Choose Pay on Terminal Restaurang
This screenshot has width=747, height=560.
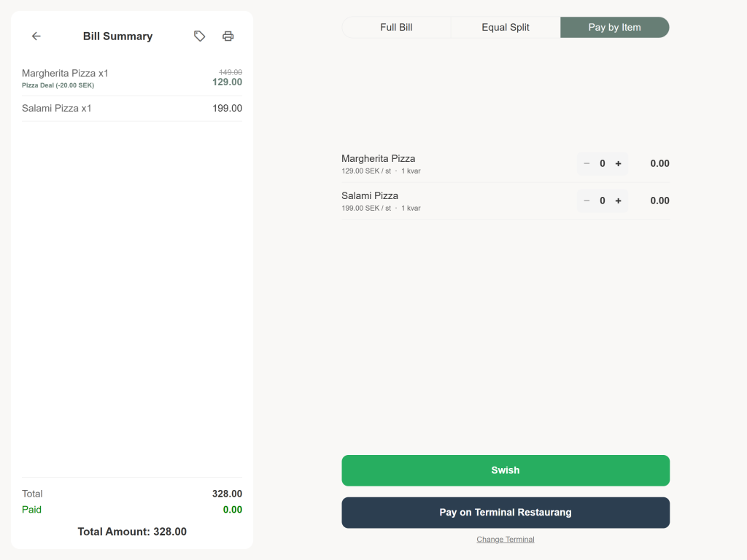coord(506,513)
